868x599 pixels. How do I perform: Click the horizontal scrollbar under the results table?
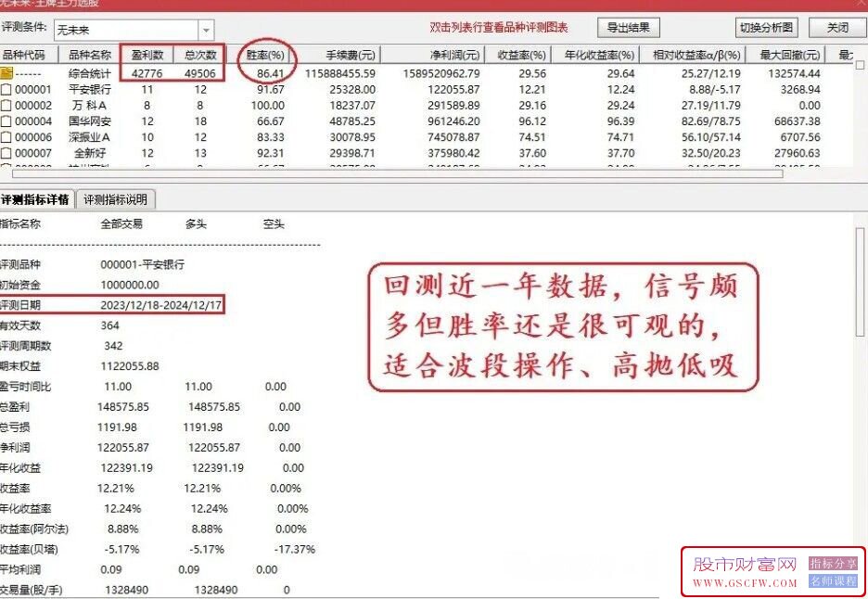(x=398, y=173)
